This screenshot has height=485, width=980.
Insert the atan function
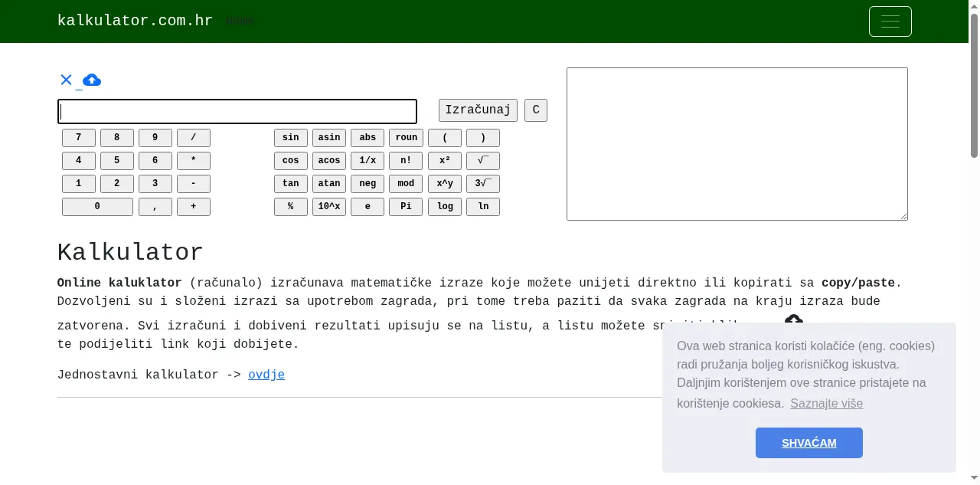(329, 184)
